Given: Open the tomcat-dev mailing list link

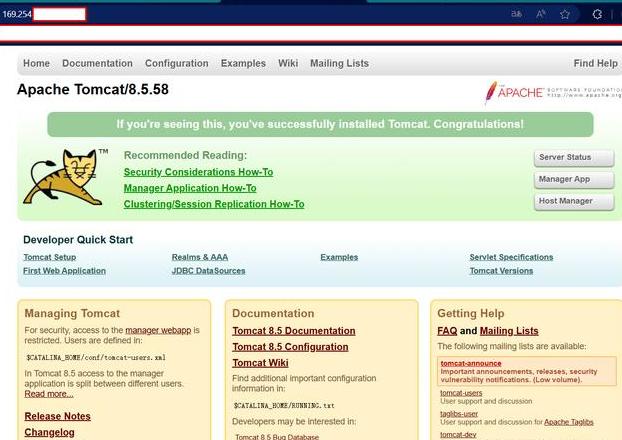Looking at the screenshot, I should (458, 434).
